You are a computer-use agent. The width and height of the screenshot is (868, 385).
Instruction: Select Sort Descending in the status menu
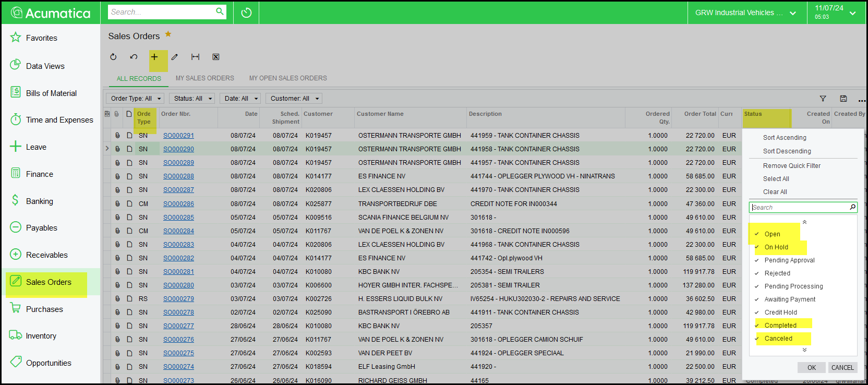click(x=787, y=151)
